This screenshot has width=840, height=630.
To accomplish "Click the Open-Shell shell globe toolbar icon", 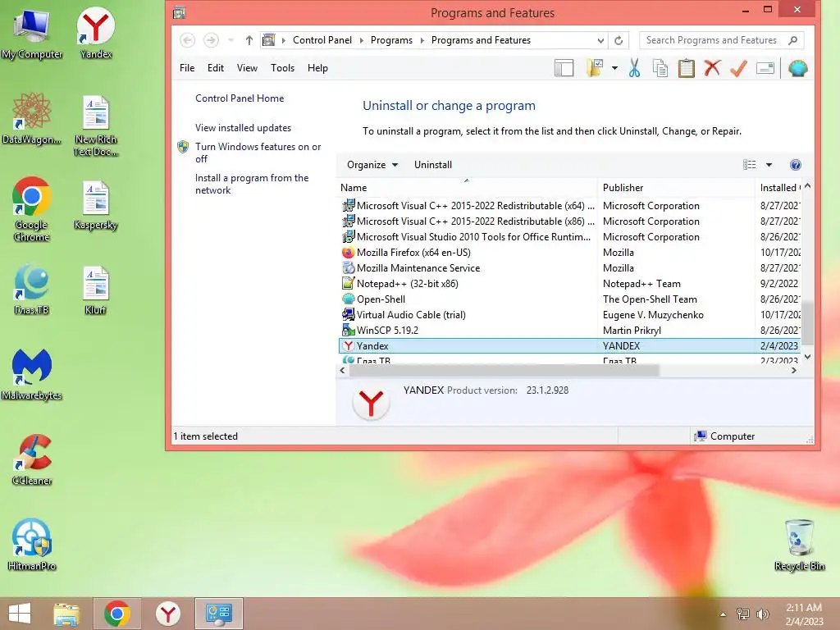I will point(797,68).
